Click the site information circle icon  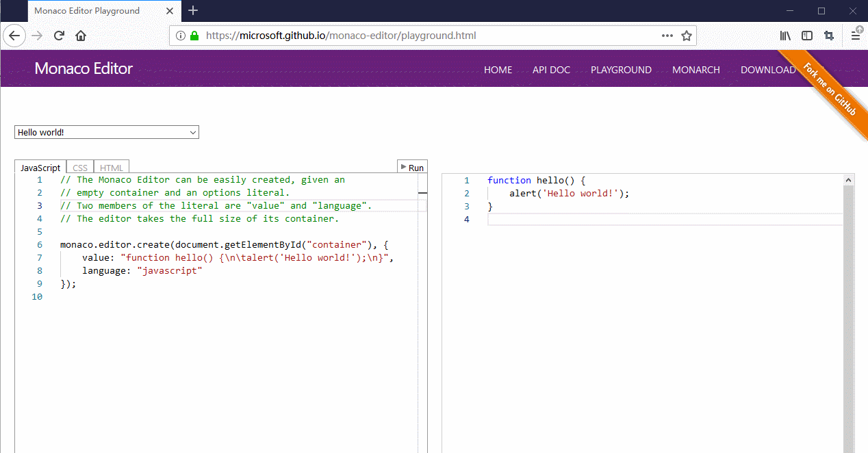tap(181, 36)
